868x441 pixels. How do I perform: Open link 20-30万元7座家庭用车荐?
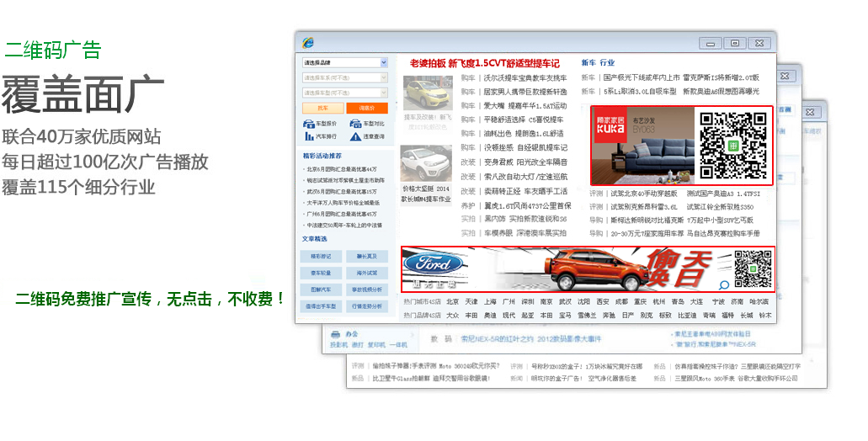pos(647,233)
